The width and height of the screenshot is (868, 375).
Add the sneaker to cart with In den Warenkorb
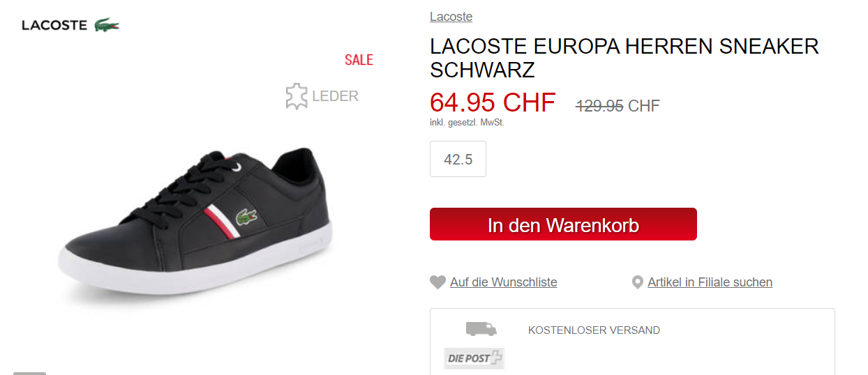coord(563,224)
